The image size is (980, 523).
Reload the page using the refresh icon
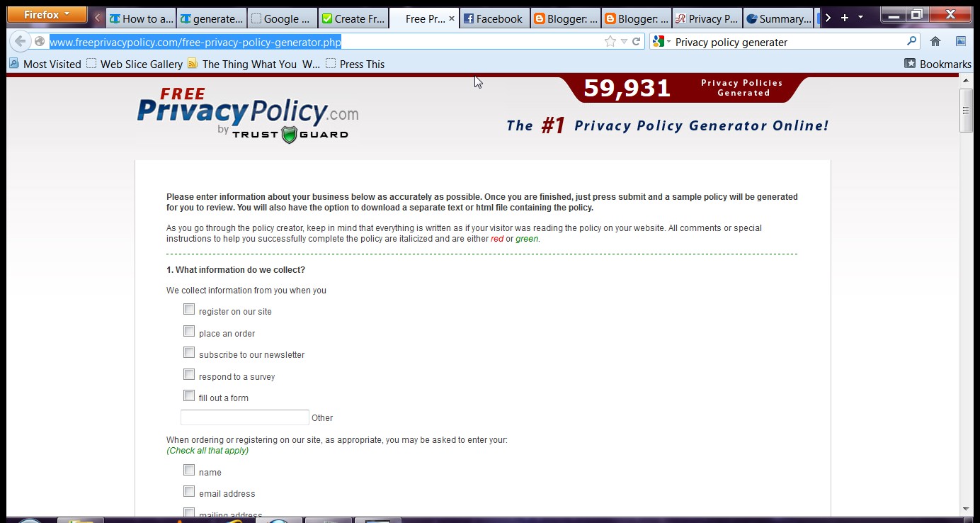click(637, 42)
